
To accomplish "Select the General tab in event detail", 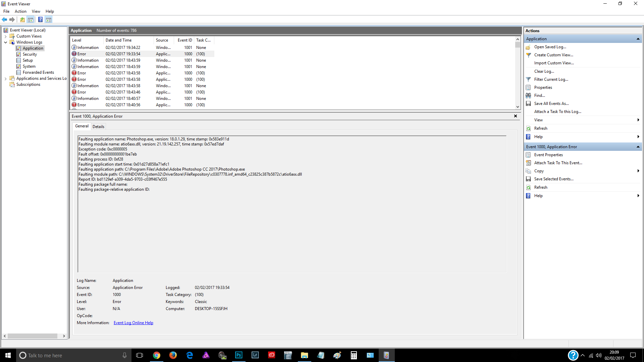I will coord(82,126).
